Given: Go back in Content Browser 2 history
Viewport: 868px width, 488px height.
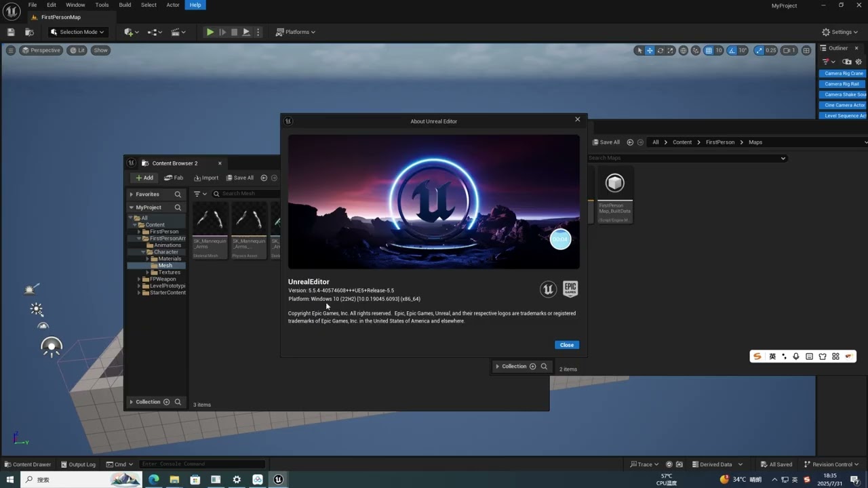Looking at the screenshot, I should (264, 178).
